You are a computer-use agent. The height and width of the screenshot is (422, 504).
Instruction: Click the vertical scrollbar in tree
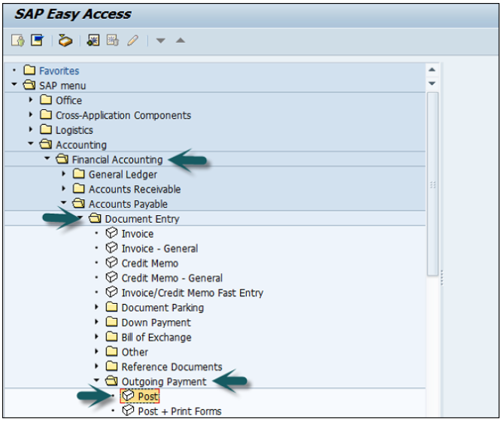432,181
